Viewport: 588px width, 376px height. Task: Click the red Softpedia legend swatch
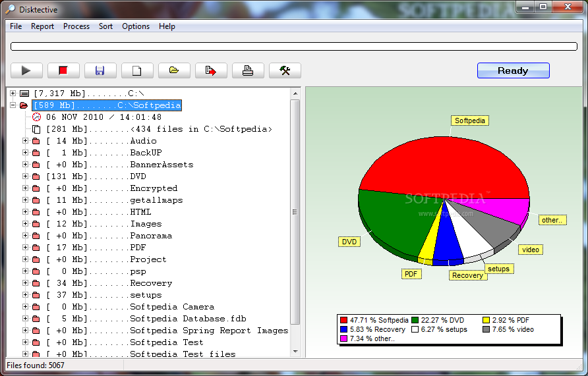pyautogui.click(x=343, y=320)
